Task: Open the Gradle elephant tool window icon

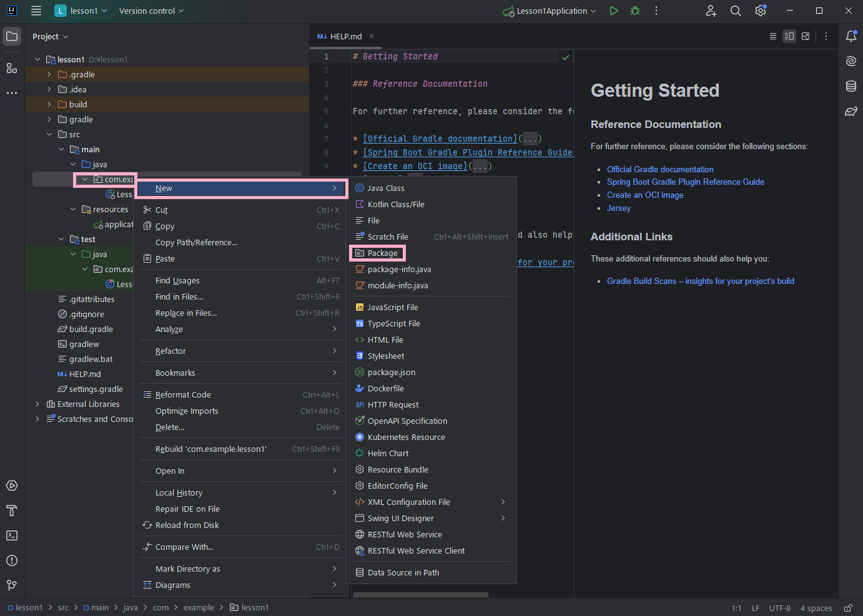Action: pos(851,111)
